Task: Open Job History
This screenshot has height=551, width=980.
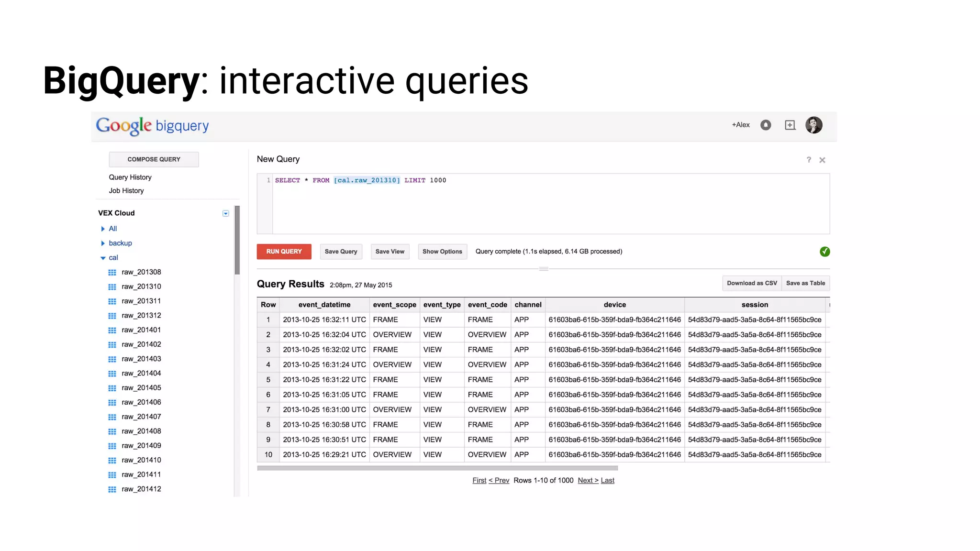Action: tap(126, 190)
